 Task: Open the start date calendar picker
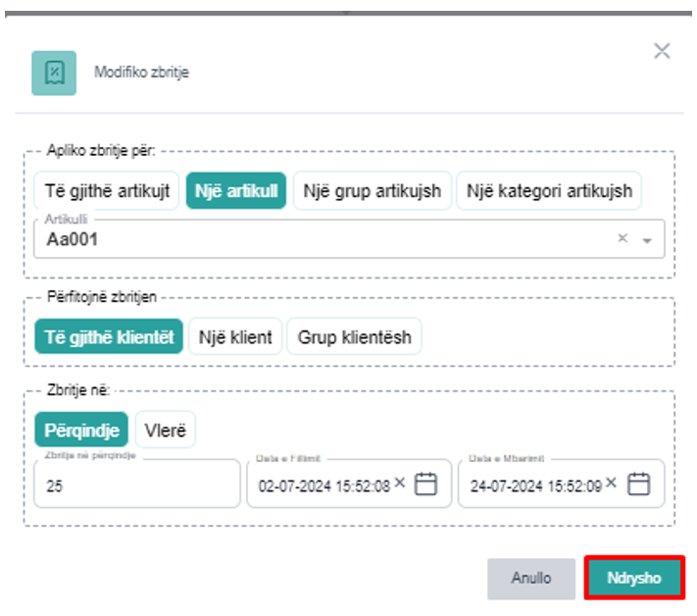pos(425,484)
